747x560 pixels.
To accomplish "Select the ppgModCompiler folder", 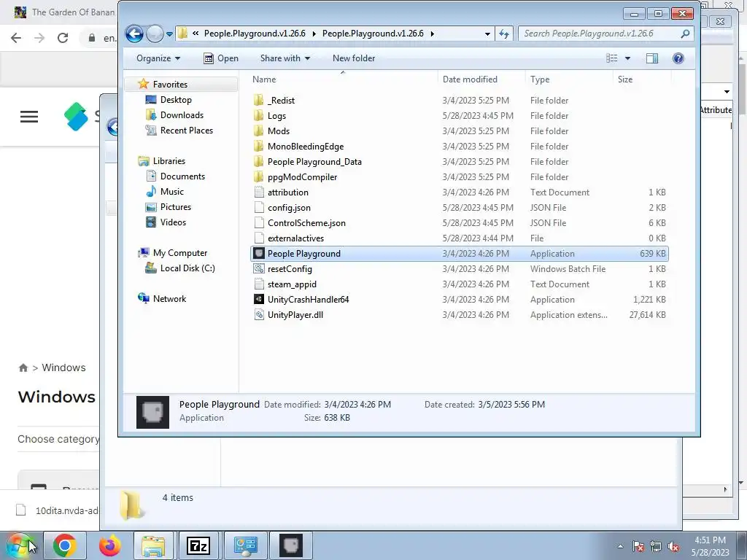I will point(302,176).
